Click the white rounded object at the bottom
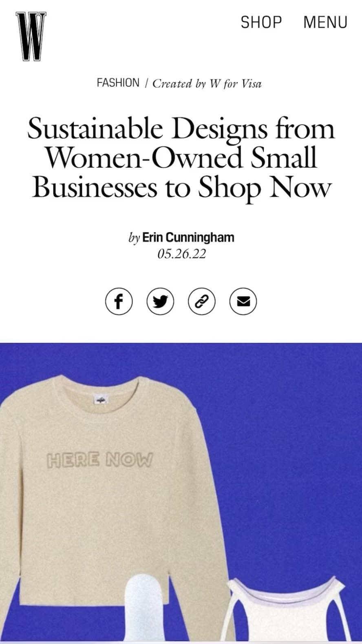The width and height of the screenshot is (362, 644). click(146, 608)
